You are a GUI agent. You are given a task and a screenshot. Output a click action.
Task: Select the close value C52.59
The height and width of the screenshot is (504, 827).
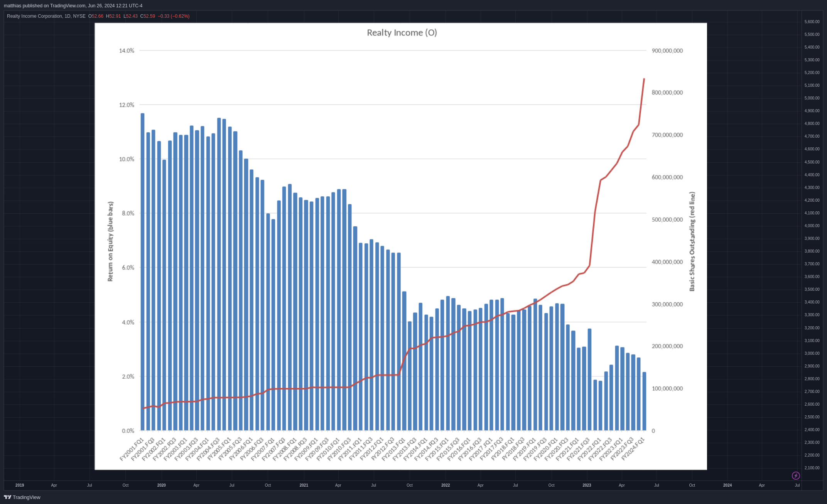pos(148,16)
